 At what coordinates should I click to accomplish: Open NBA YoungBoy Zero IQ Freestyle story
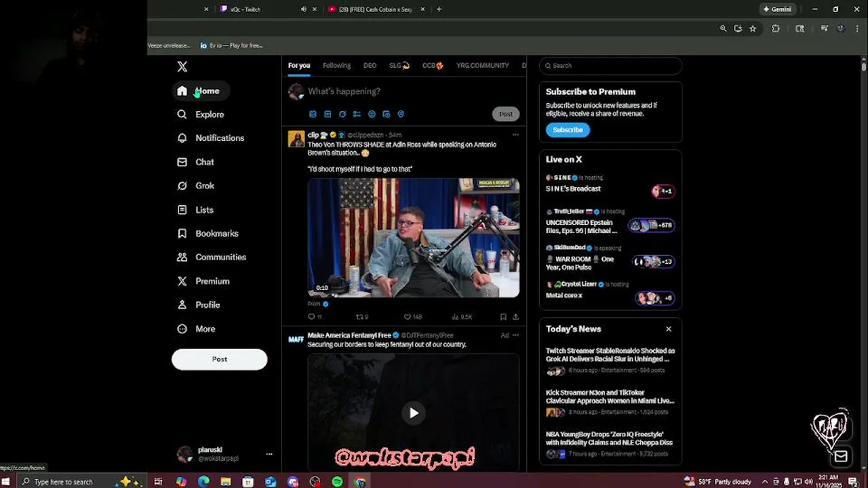click(610, 444)
